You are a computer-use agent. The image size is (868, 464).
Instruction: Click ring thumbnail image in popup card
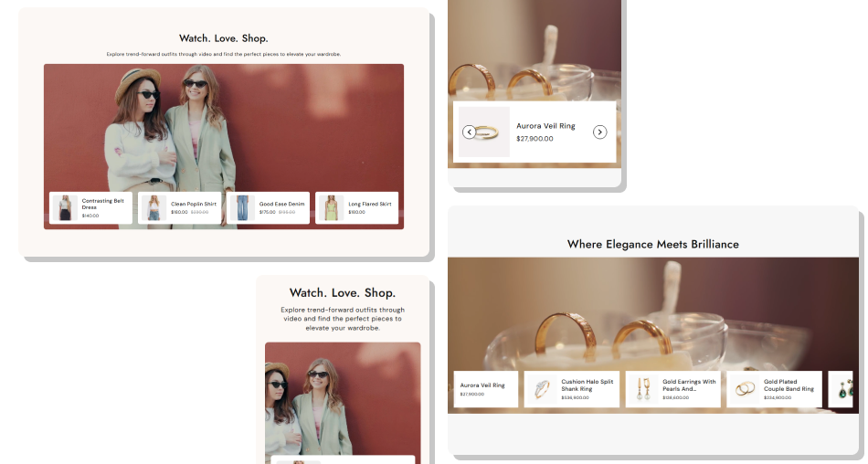(x=484, y=132)
